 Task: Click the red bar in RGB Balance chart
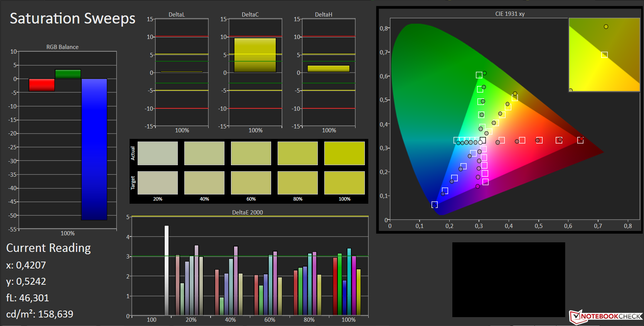pyautogui.click(x=42, y=85)
